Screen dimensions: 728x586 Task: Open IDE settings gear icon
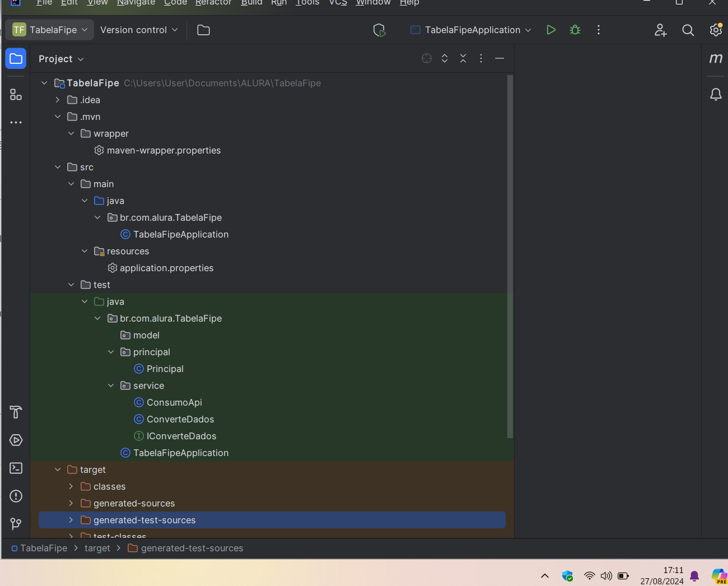[716, 30]
